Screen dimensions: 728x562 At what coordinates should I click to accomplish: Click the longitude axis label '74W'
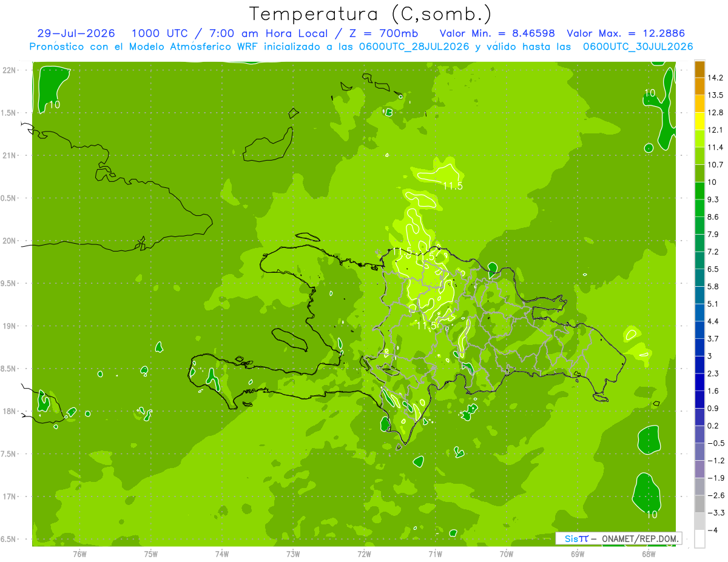click(222, 554)
